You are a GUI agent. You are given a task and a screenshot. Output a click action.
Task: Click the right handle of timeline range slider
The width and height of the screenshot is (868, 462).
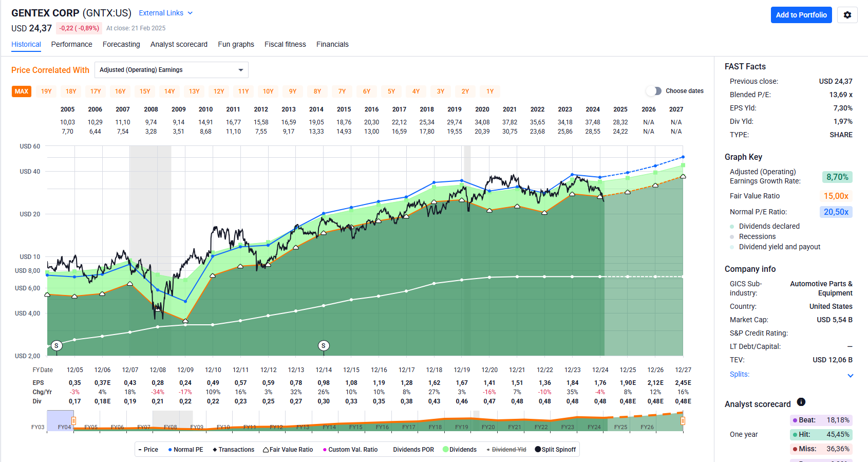tap(683, 421)
